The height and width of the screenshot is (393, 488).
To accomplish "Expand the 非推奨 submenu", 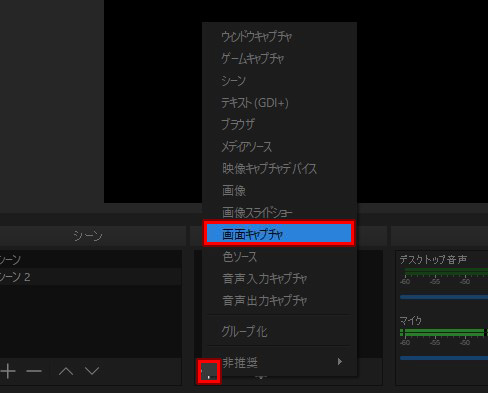I will [279, 362].
